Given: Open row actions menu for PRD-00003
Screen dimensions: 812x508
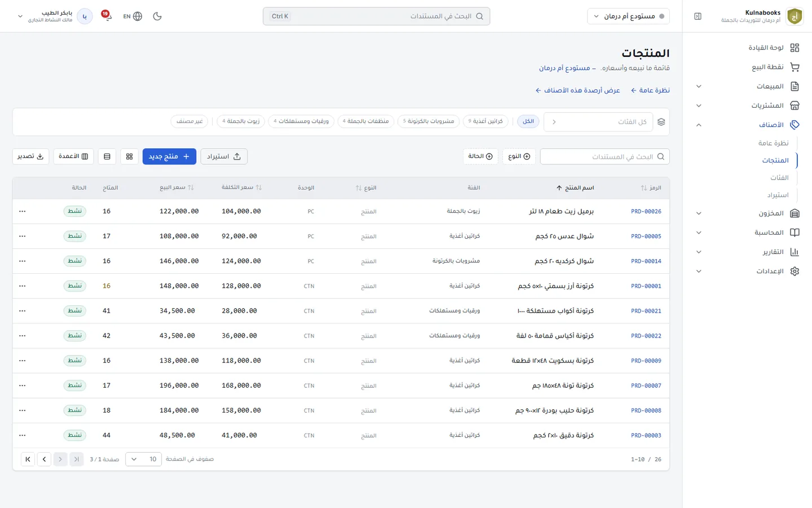Looking at the screenshot, I should click(23, 435).
